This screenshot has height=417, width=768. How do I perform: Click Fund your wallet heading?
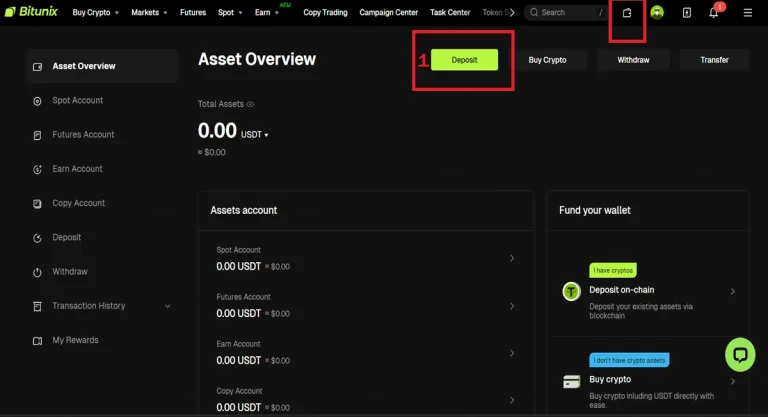595,210
